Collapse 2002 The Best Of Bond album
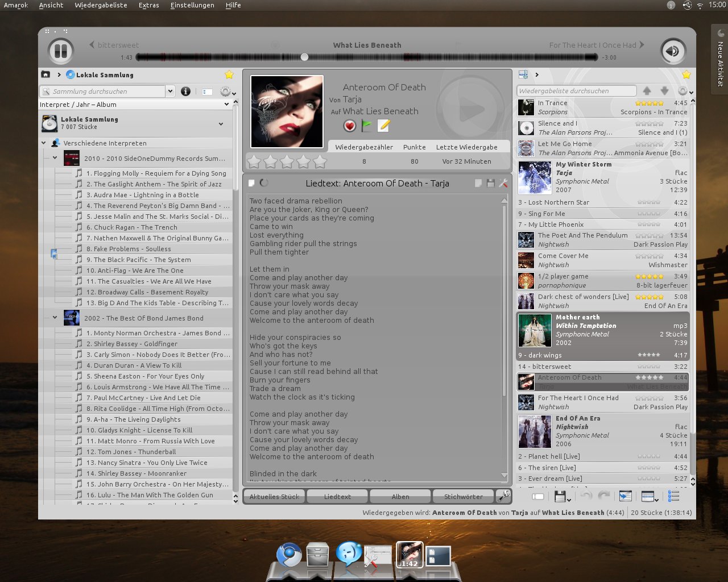Viewport: 728px width, 582px height. click(55, 318)
